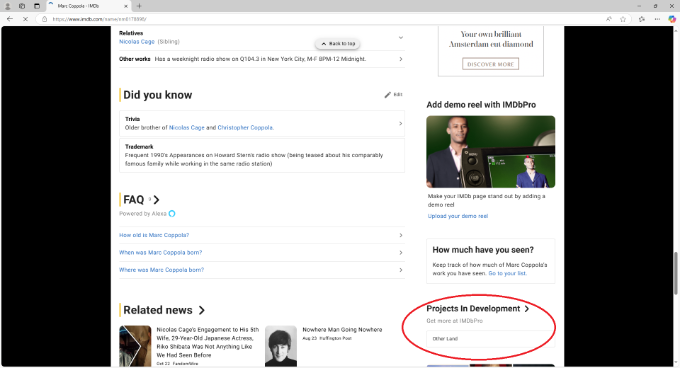Open Nowhere Man Going Nowhere thumbnail
The width and height of the screenshot is (680, 368).
click(x=281, y=346)
